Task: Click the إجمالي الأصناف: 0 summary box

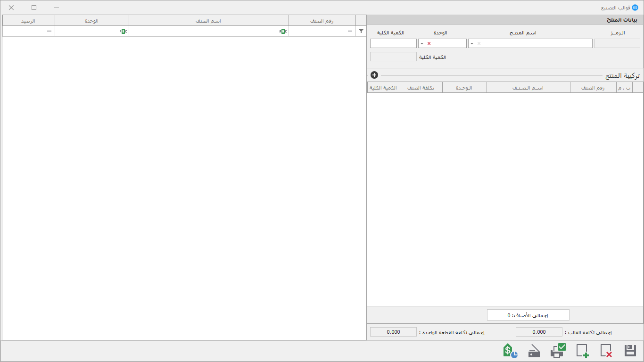Action: coord(528,315)
